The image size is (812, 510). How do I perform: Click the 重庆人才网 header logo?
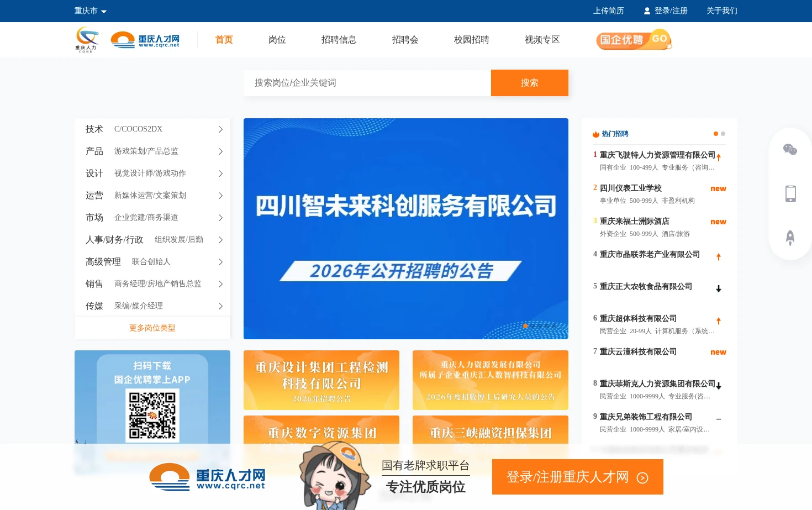(145, 40)
